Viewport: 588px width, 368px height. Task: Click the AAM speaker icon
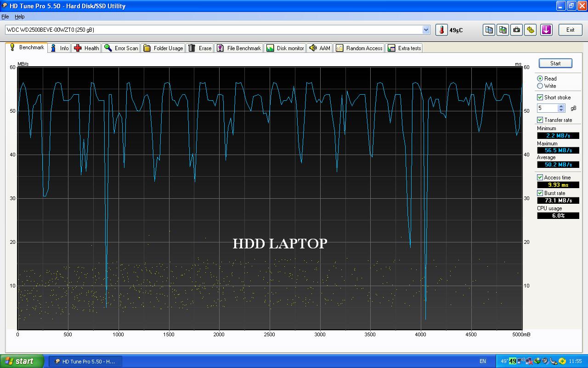point(312,48)
